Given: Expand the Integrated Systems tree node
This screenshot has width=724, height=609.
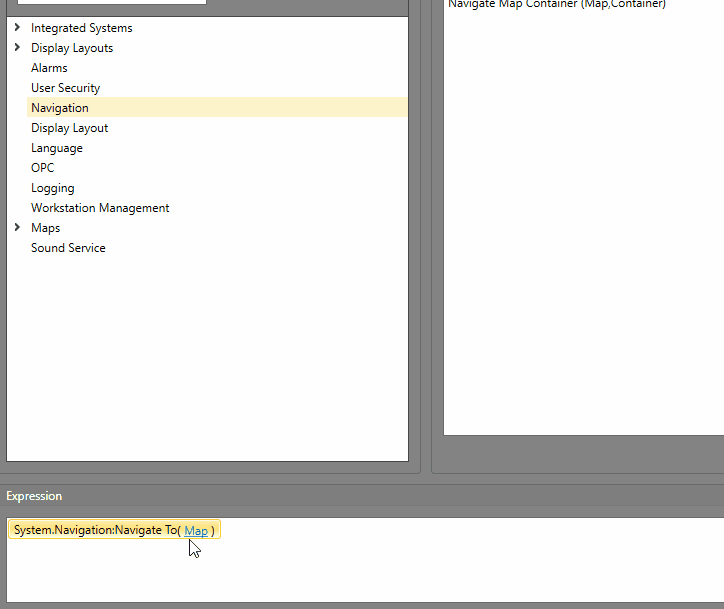Looking at the screenshot, I should click(18, 28).
